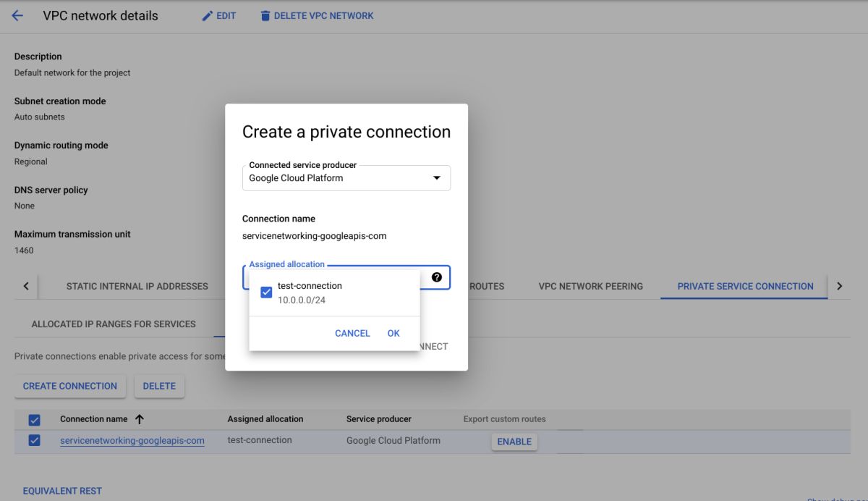Switch to VPC Network Peering tab
This screenshot has width=868, height=501.
[590, 286]
